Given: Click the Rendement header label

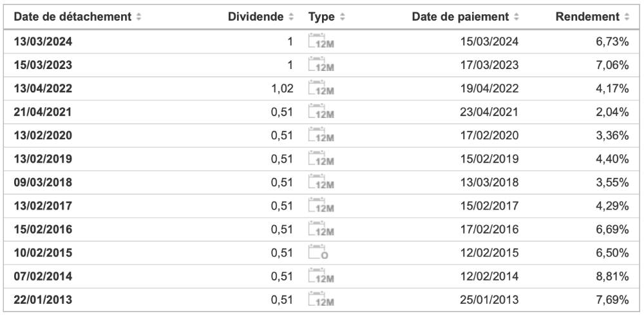Looking at the screenshot, I should tap(587, 16).
